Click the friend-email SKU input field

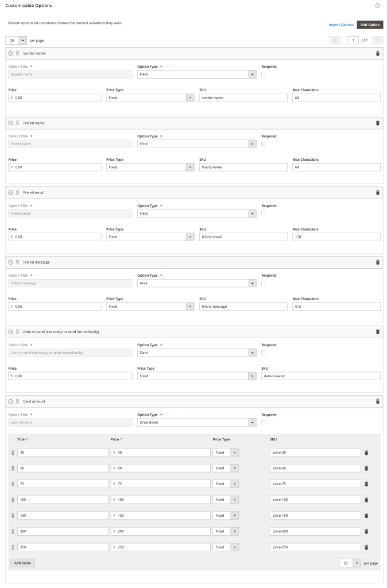click(x=243, y=237)
